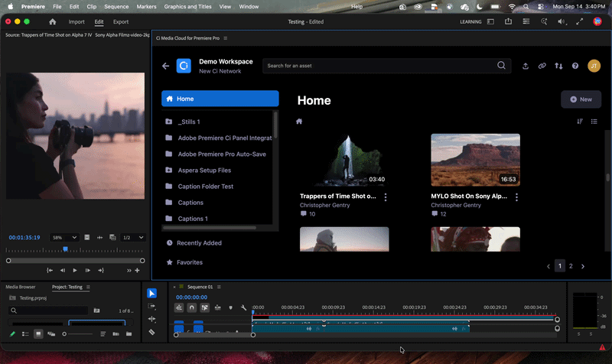Open Project Testing panel menu
612x364 pixels.
pyautogui.click(x=88, y=287)
